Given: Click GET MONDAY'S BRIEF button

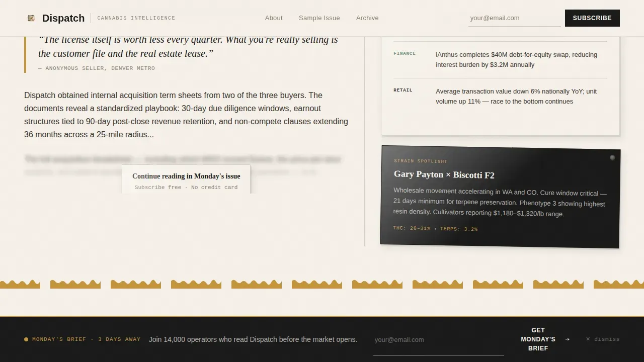Looking at the screenshot, I should click(538, 339).
